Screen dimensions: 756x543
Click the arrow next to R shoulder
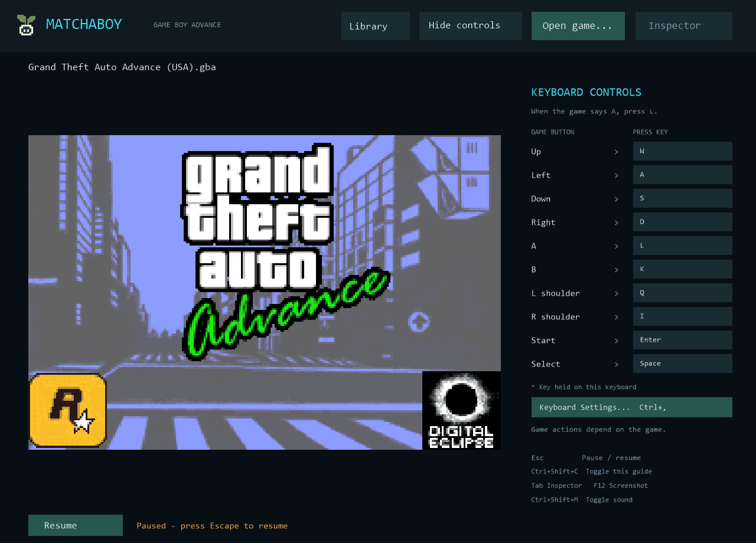click(x=617, y=317)
